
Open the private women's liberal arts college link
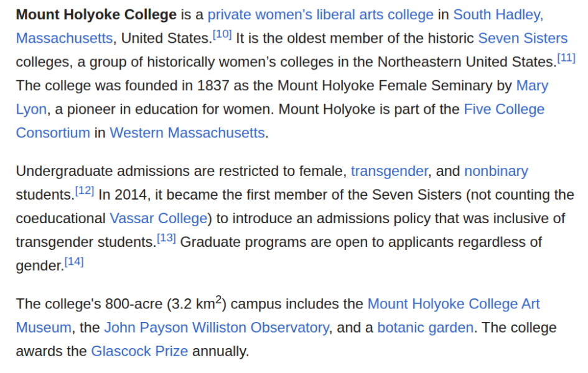coord(320,15)
